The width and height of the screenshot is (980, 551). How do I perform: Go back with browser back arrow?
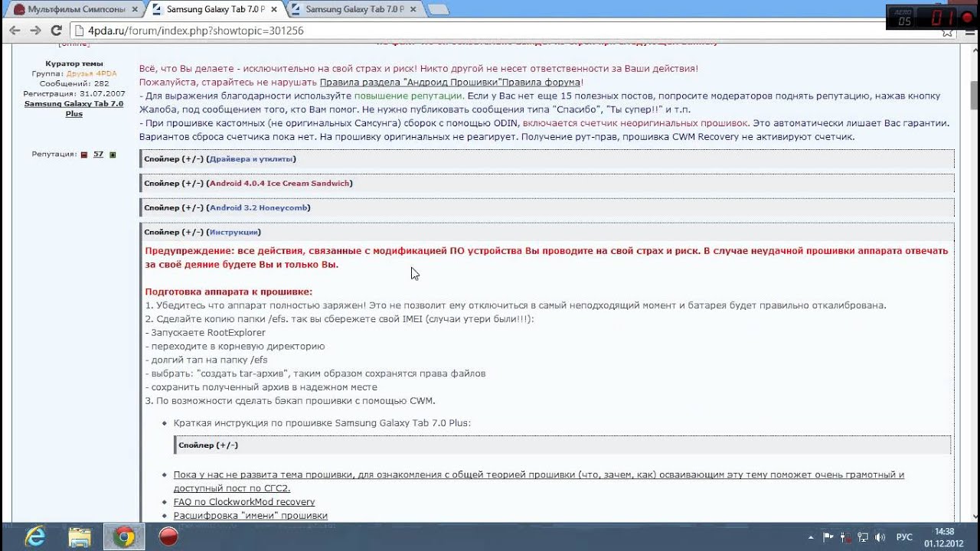pyautogui.click(x=15, y=31)
